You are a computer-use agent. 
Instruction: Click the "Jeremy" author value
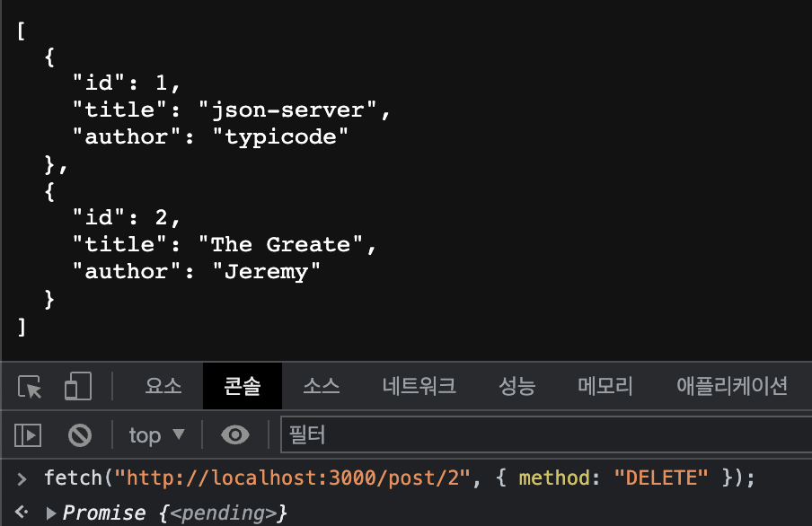pyautogui.click(x=266, y=271)
